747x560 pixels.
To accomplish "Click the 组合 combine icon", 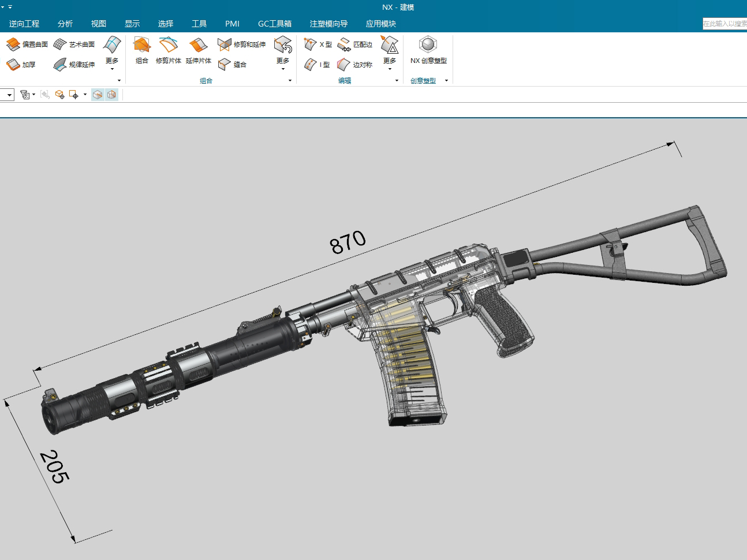I will (x=141, y=50).
